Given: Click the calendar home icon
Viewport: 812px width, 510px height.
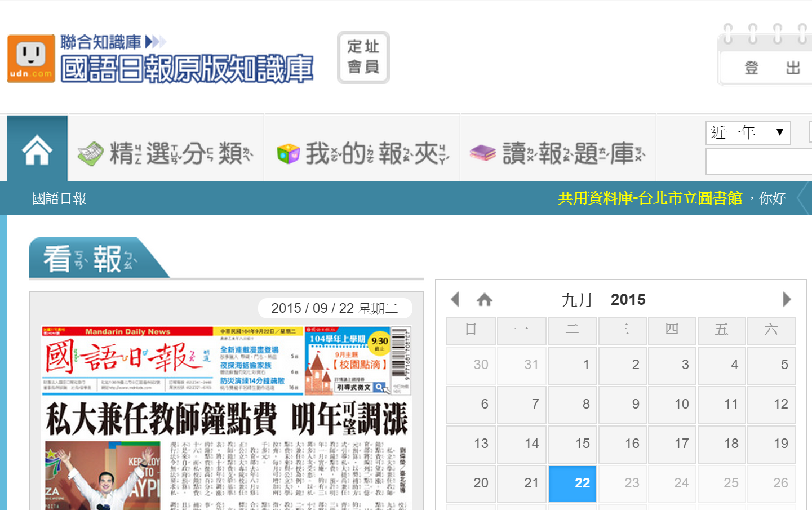Looking at the screenshot, I should 485,299.
